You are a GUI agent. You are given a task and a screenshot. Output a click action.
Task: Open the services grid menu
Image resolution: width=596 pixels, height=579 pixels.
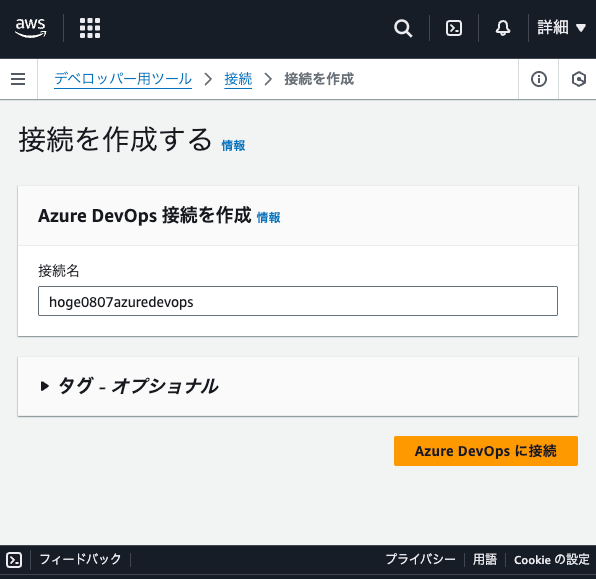coord(90,28)
